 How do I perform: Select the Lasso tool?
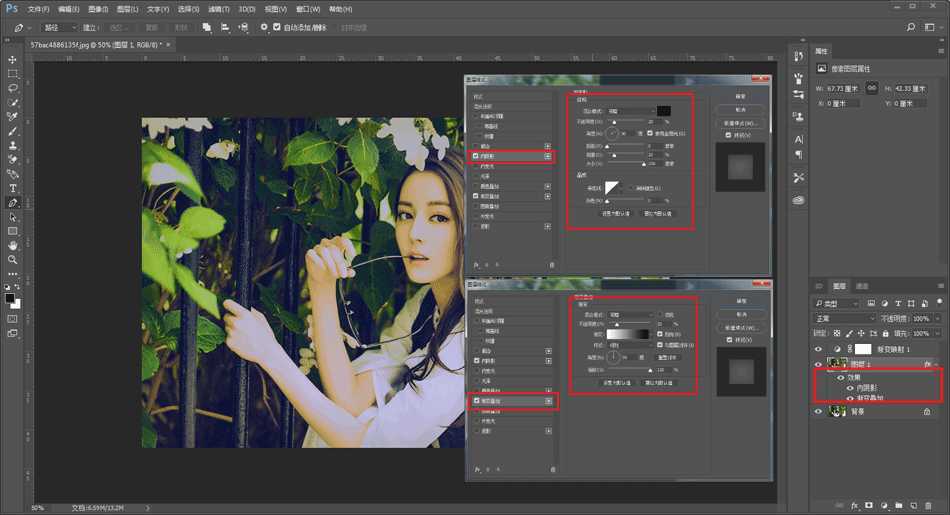(13, 88)
